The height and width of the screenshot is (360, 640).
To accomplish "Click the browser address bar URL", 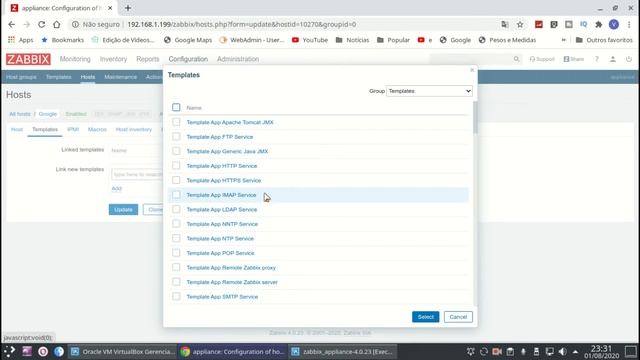I will tap(242, 24).
